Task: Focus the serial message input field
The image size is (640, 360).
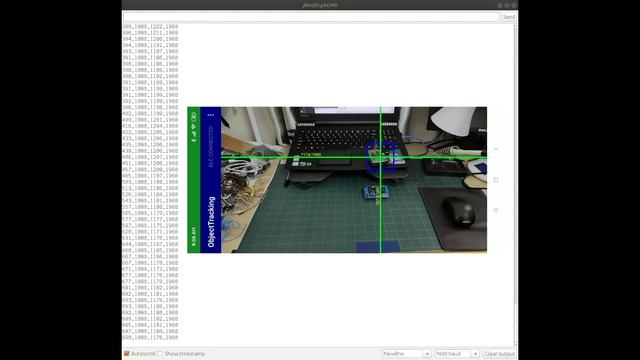Action: coord(311,17)
